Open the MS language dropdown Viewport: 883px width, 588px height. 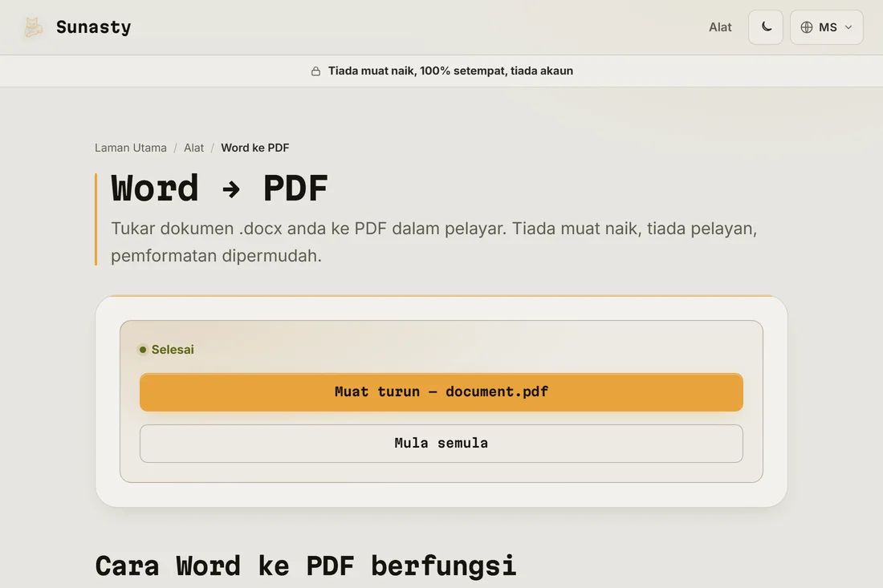point(826,27)
